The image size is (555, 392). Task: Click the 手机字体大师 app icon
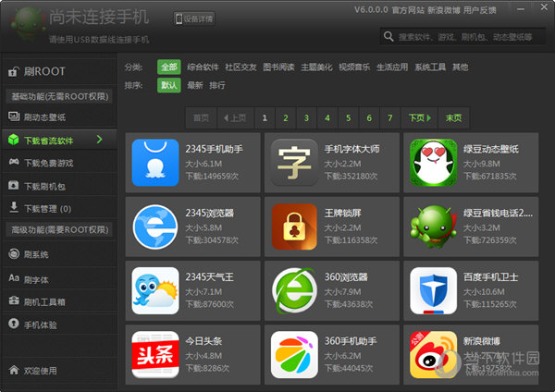pyautogui.click(x=294, y=163)
